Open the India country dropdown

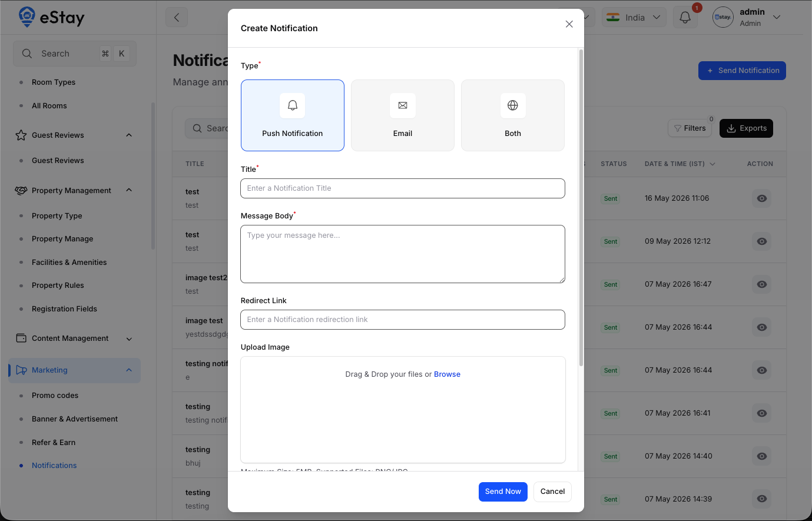(634, 18)
